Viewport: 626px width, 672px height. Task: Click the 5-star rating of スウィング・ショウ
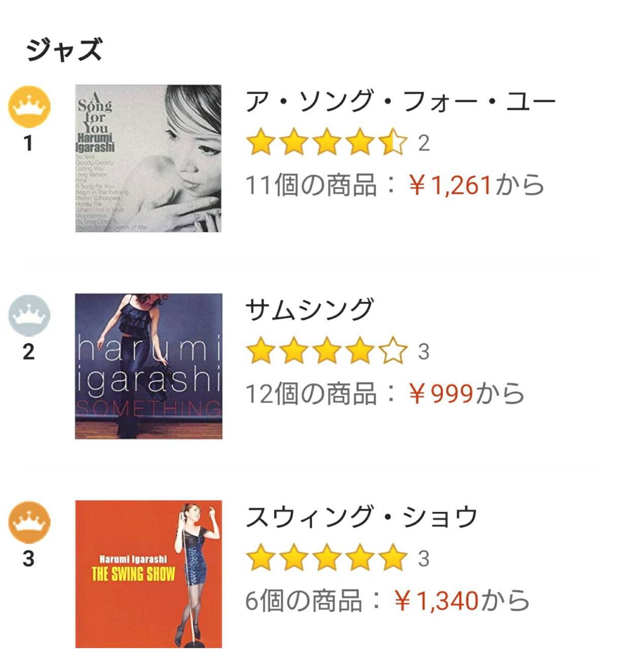tap(327, 558)
